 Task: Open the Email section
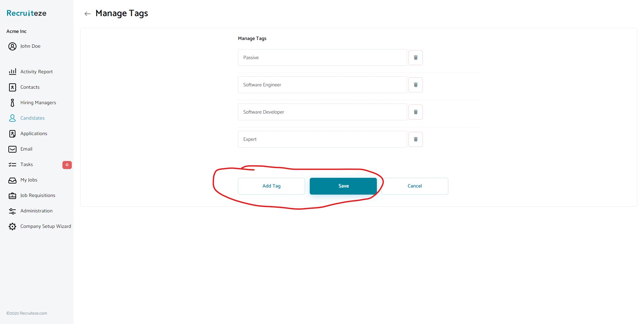coord(26,149)
